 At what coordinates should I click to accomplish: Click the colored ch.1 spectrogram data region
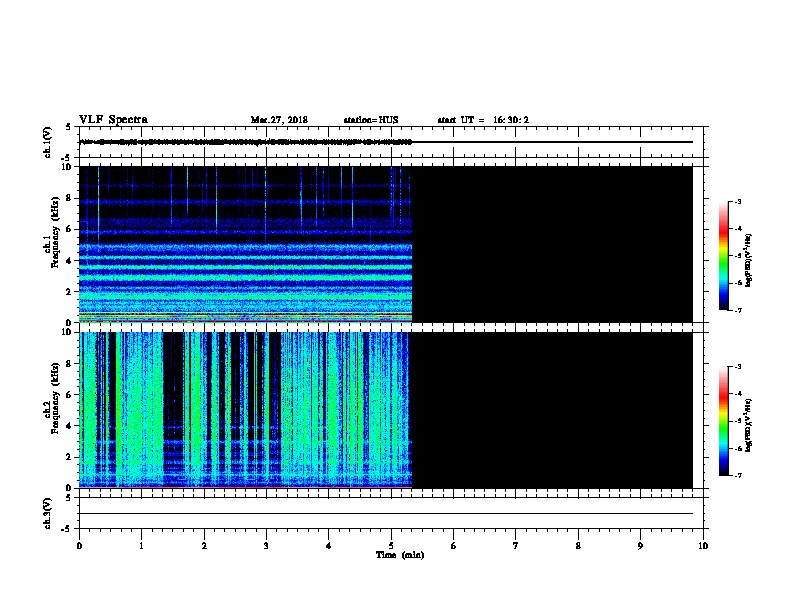[x=245, y=244]
